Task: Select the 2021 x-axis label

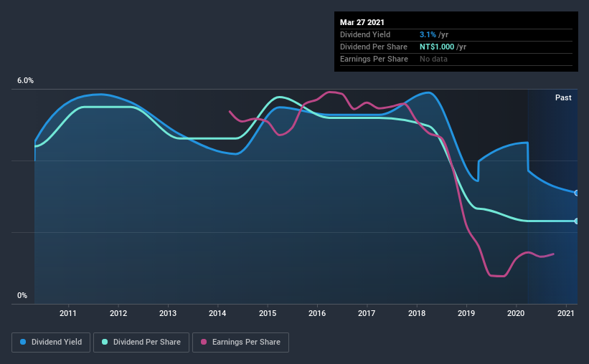Action: point(566,313)
